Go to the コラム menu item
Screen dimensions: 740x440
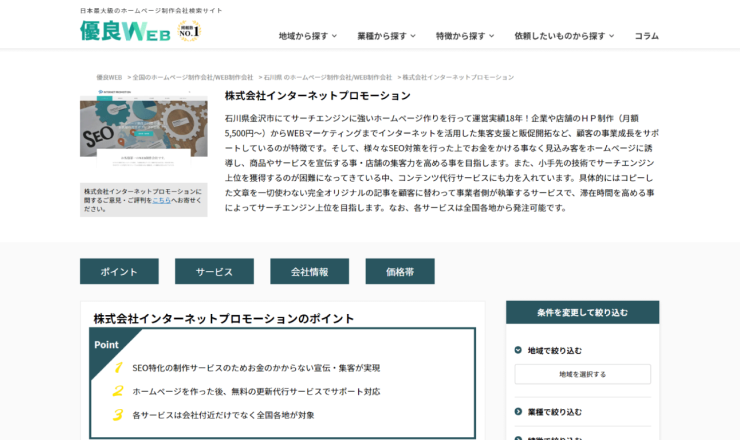pos(647,36)
